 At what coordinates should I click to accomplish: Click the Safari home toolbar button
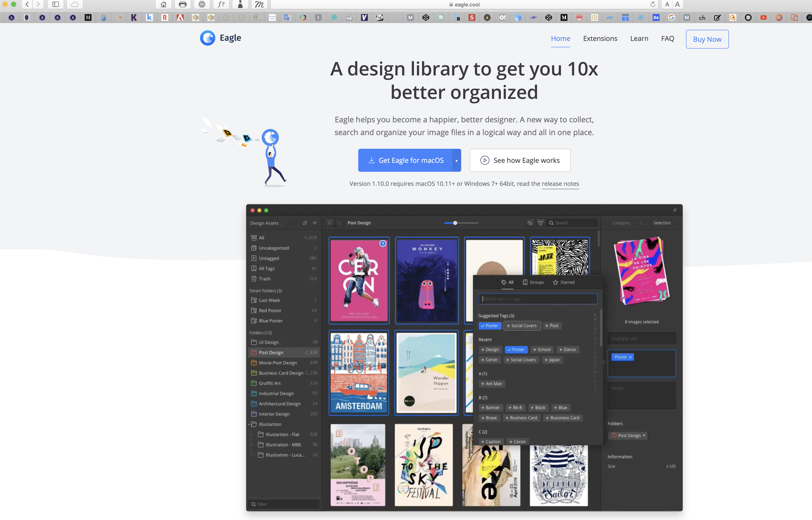pos(164,4)
